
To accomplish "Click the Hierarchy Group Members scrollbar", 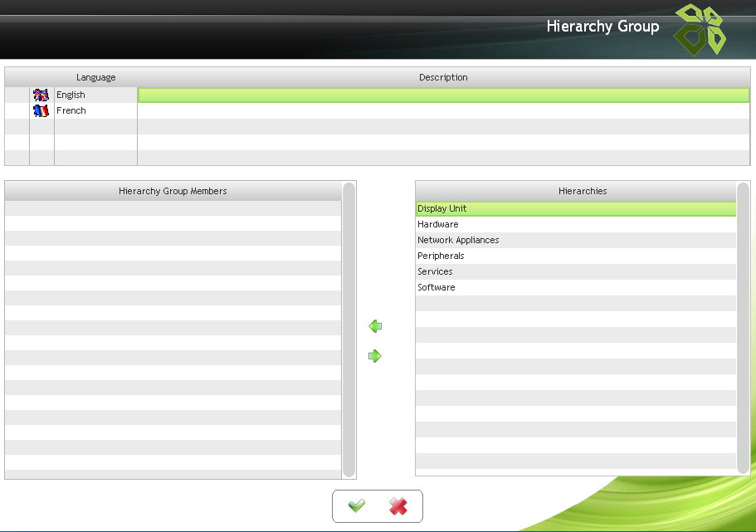I will (349, 329).
